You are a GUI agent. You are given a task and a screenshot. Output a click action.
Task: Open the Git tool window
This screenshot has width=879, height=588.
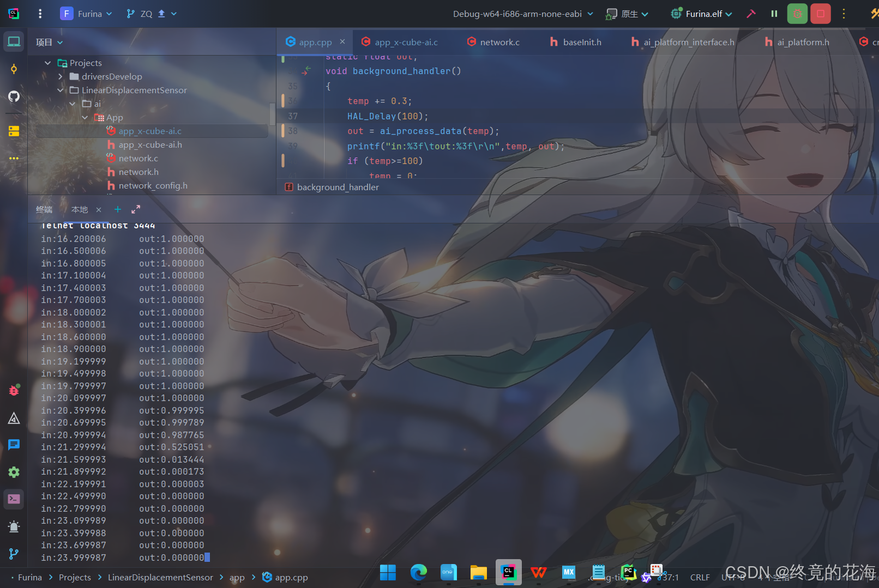[x=14, y=554]
